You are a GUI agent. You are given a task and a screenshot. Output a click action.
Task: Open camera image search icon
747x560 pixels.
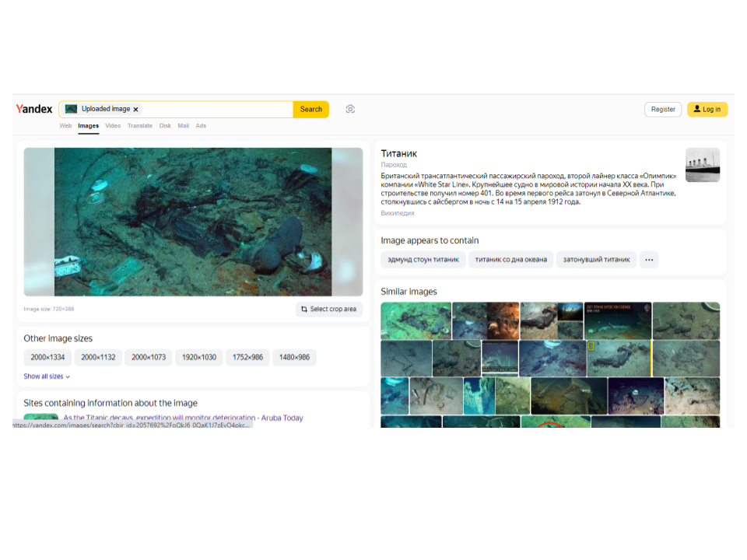(x=350, y=110)
